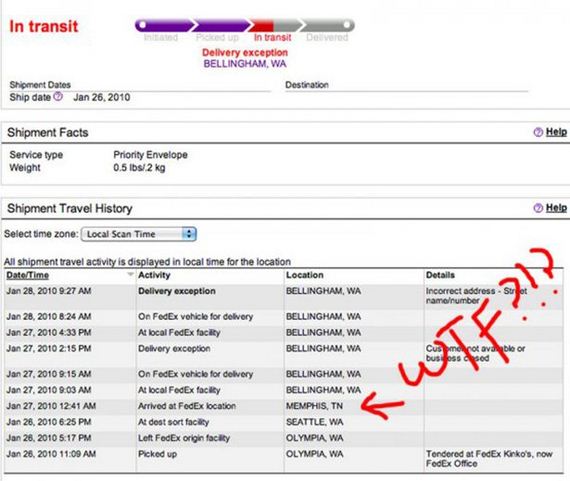The width and height of the screenshot is (570, 481).
Task: Click 'At dest sort facility' activity
Action: click(x=174, y=422)
